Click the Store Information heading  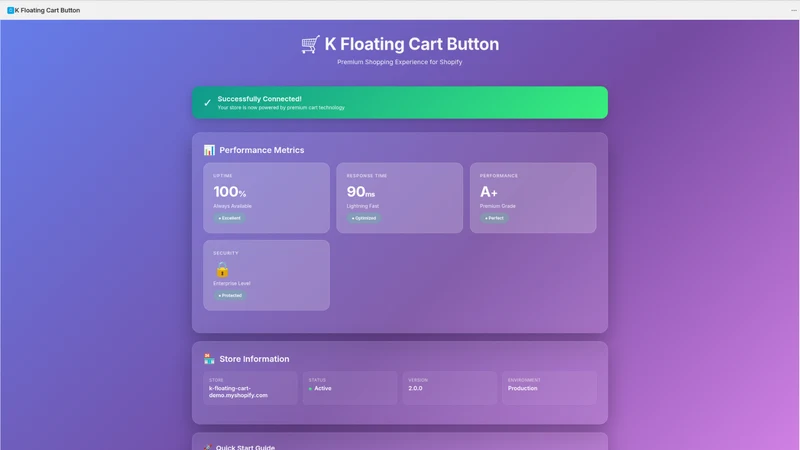pyautogui.click(x=254, y=359)
